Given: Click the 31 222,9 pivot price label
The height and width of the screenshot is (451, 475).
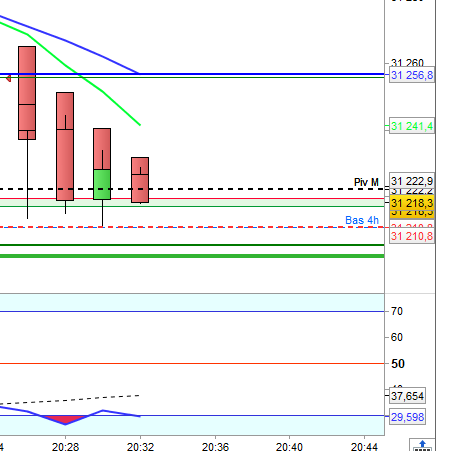Looking at the screenshot, I should tap(412, 181).
